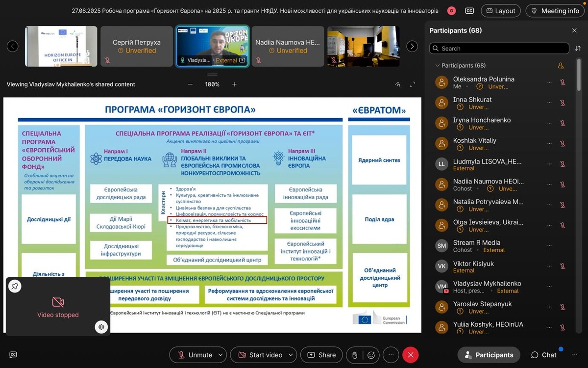The height and width of the screenshot is (368, 588).
Task: Open more options for Stream R Media
Action: (x=550, y=246)
